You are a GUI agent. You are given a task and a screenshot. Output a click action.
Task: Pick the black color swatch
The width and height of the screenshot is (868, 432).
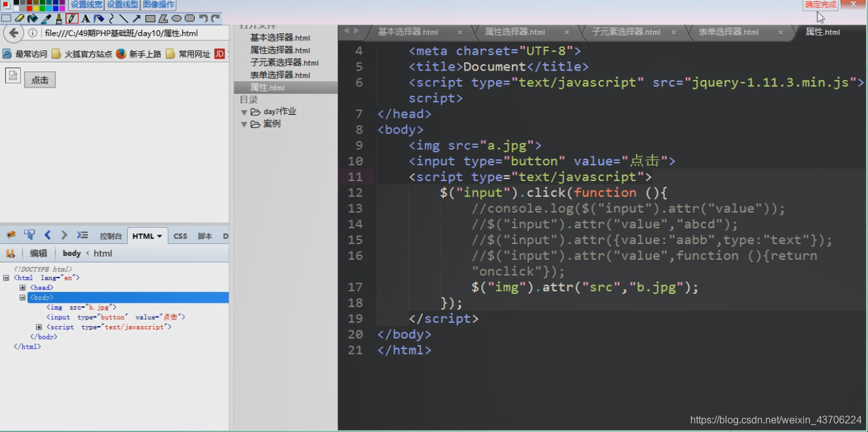(16, 2)
